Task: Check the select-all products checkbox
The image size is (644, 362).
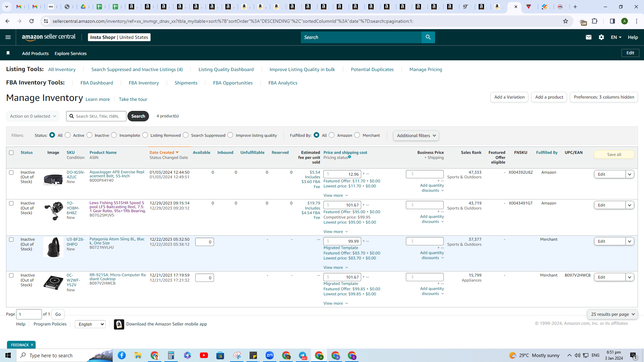Action: 11,153
